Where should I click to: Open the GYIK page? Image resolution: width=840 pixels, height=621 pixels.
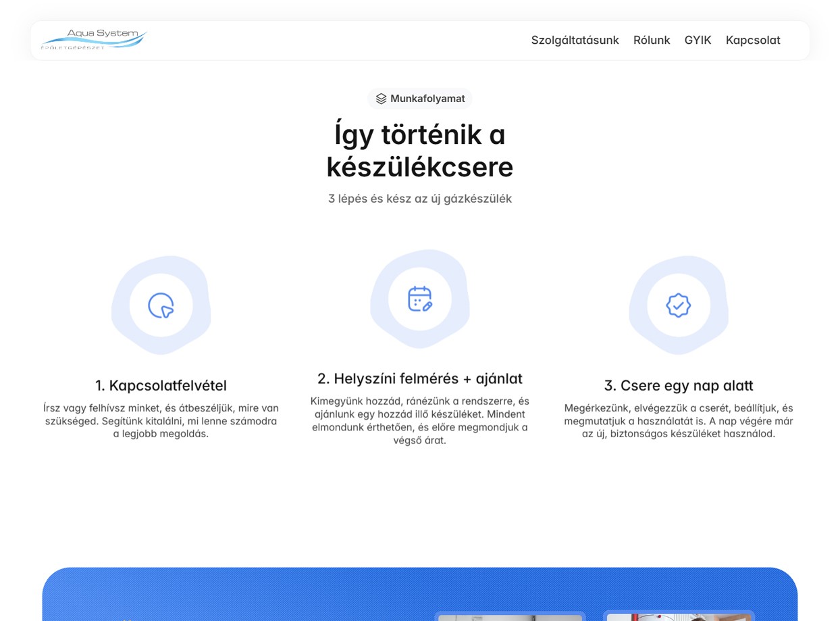698,40
